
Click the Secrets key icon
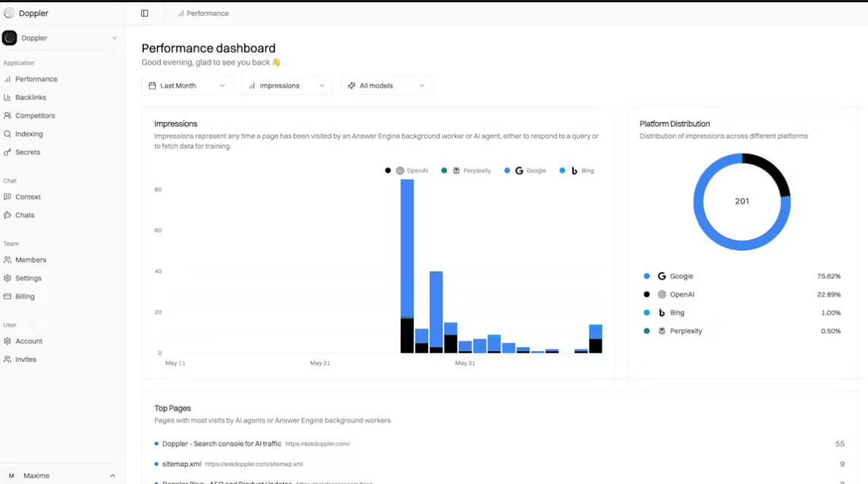click(7, 152)
